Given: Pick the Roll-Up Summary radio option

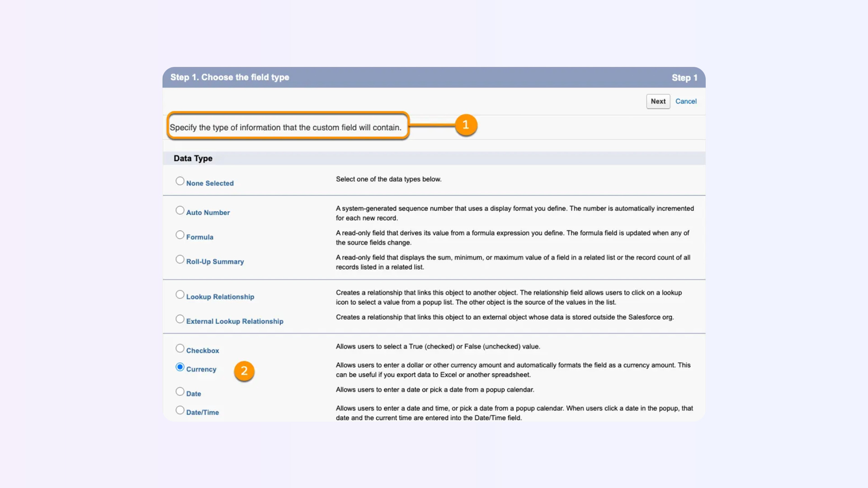Looking at the screenshot, I should pyautogui.click(x=180, y=259).
